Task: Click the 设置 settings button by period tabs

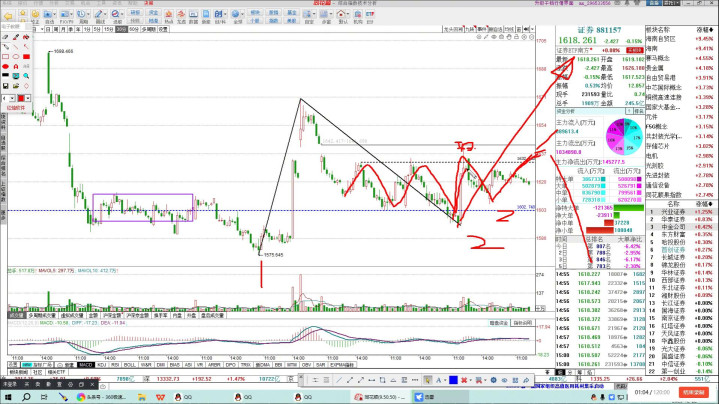Action: pos(163,29)
